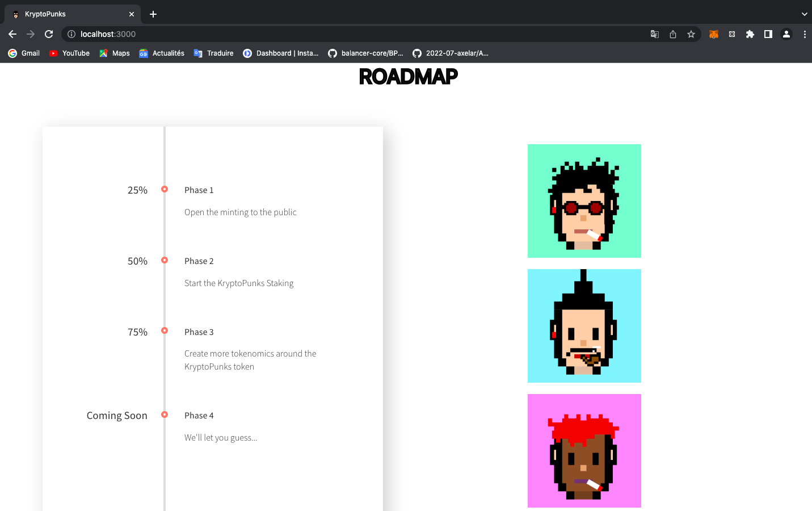
Task: Bookmark this tab with the star icon
Action: point(691,34)
